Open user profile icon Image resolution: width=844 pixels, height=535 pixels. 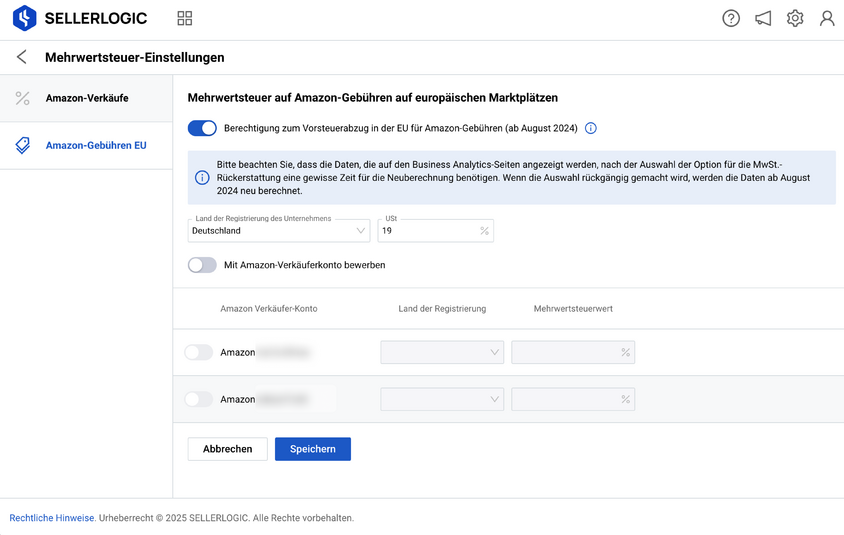[827, 18]
